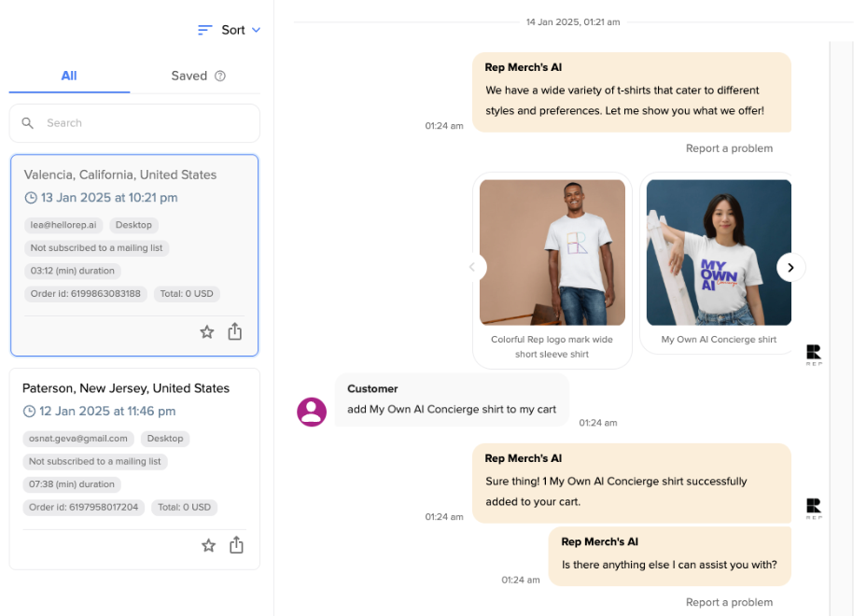
Task: Click Report a problem under t-shirt message
Action: click(x=729, y=148)
